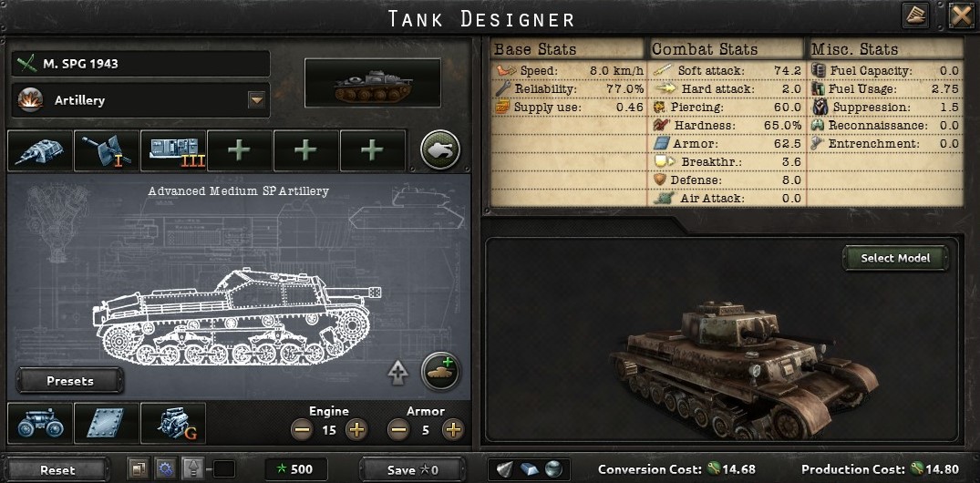Viewport: 980px width, 483px height.
Task: Increase the Engine level with plus
Action: pyautogui.click(x=356, y=430)
